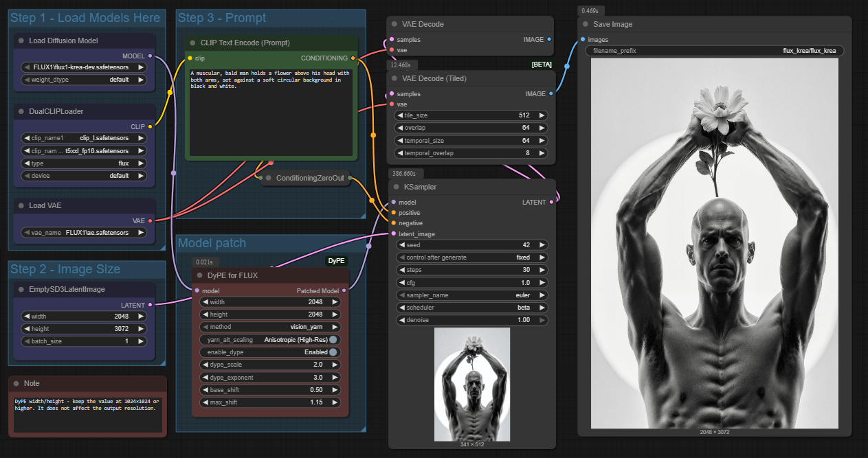This screenshot has width=868, height=458.
Task: Decrease the tile_size value with left arrow
Action: pos(401,115)
